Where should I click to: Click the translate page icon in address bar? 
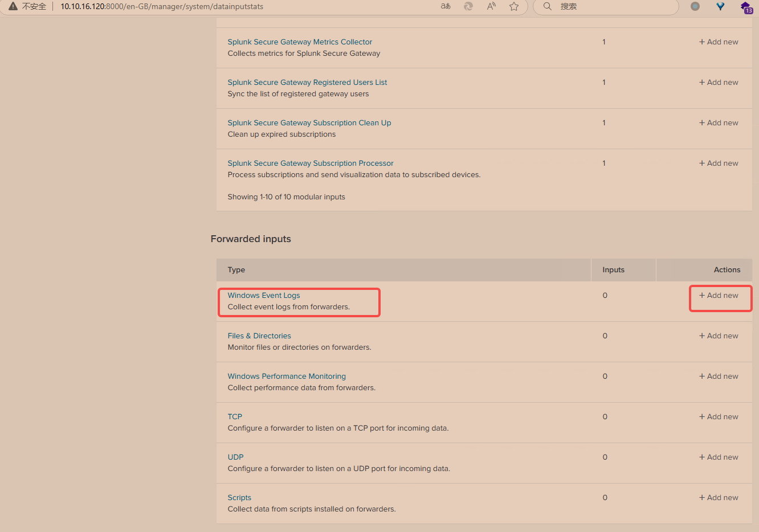coord(446,6)
